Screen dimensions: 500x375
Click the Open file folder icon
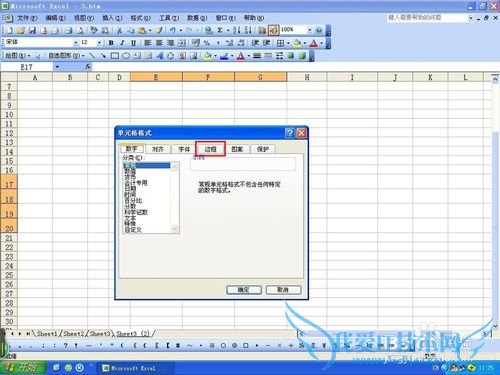(x=21, y=30)
